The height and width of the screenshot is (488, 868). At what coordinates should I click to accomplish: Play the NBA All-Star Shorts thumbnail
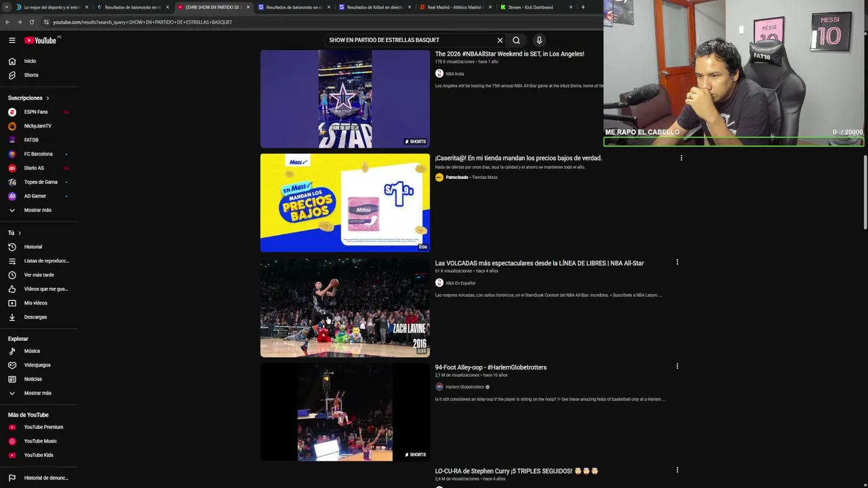[345, 99]
